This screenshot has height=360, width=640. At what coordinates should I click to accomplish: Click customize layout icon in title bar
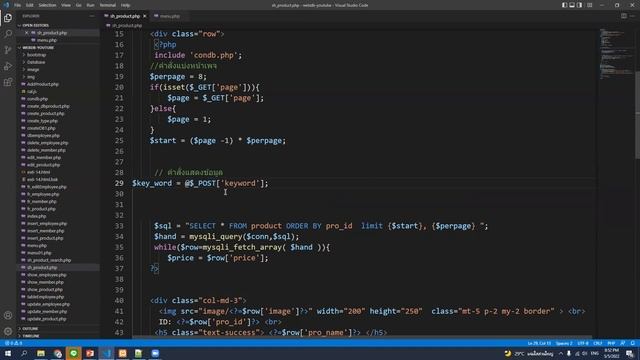point(589,5)
